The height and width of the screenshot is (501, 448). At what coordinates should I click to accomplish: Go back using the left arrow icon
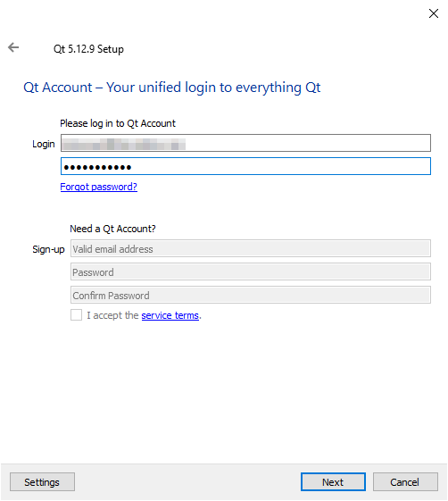(x=13, y=47)
